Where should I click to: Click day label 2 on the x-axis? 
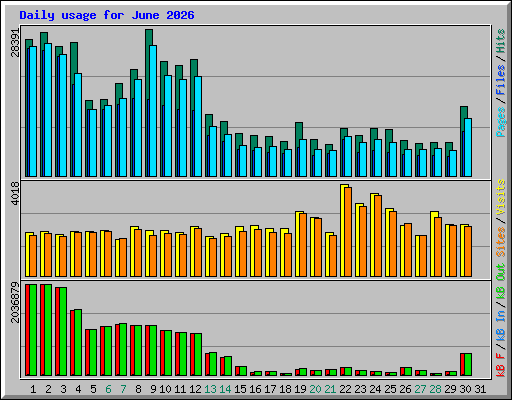[48, 389]
